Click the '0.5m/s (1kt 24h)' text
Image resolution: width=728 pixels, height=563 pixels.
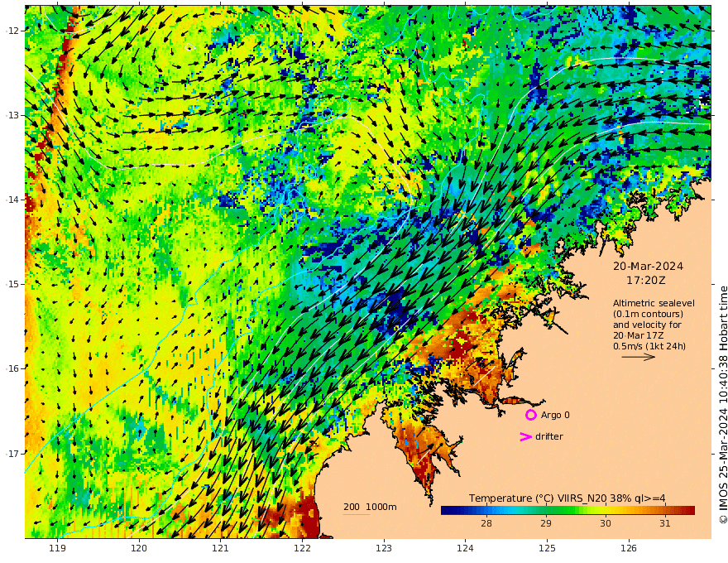click(x=649, y=346)
